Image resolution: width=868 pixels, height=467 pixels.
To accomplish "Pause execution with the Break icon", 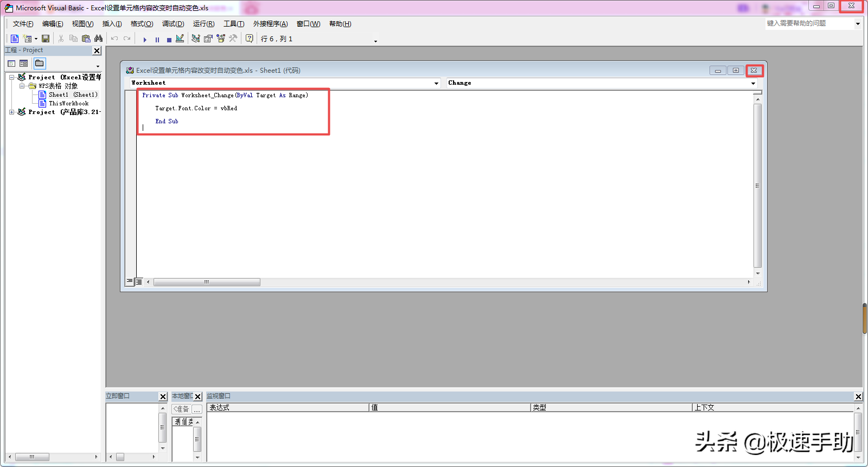I will click(x=157, y=39).
